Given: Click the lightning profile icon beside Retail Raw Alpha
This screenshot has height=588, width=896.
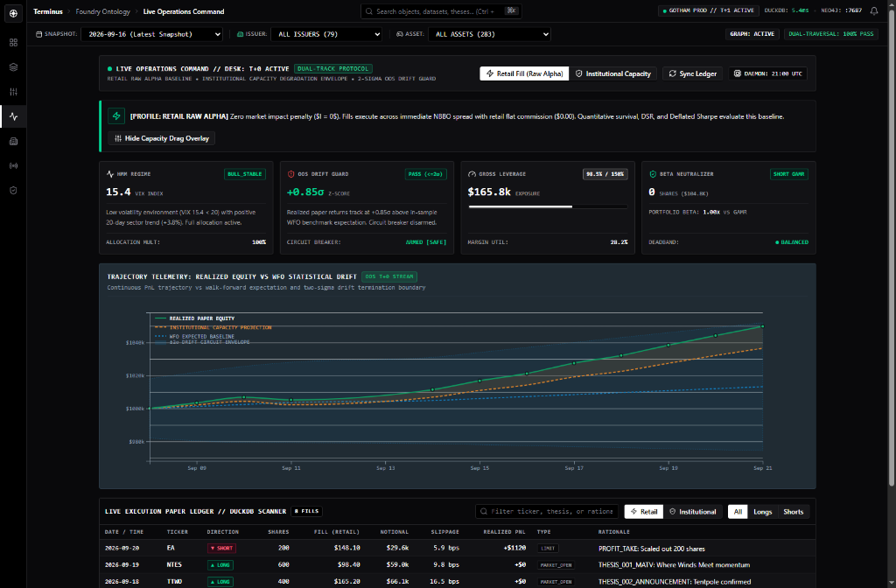Looking at the screenshot, I should pos(116,116).
